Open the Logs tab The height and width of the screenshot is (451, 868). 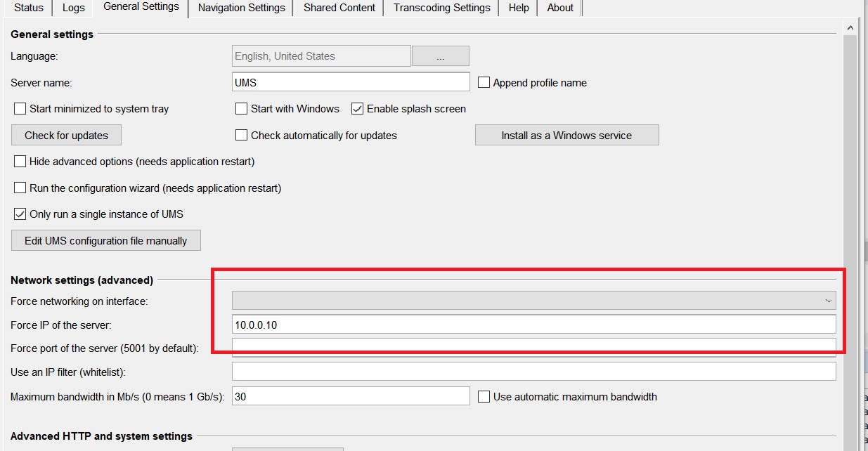coord(72,8)
